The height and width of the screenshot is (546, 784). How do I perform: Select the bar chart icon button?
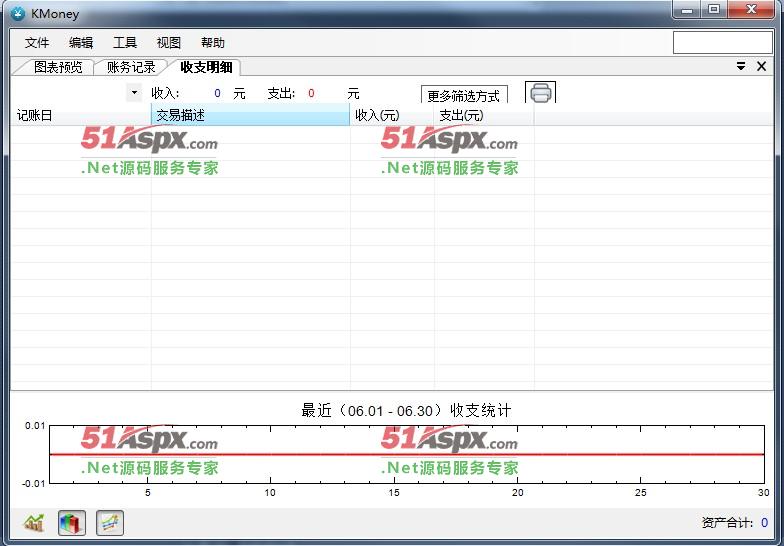click(x=72, y=523)
